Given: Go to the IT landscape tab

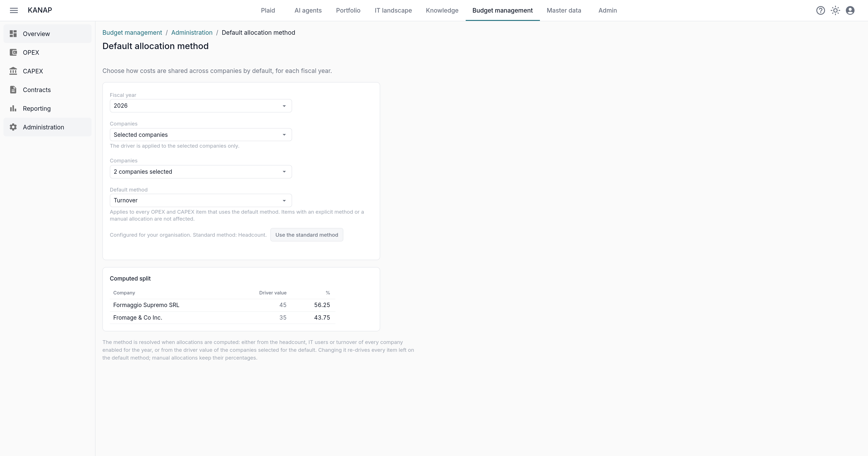Looking at the screenshot, I should (x=393, y=10).
